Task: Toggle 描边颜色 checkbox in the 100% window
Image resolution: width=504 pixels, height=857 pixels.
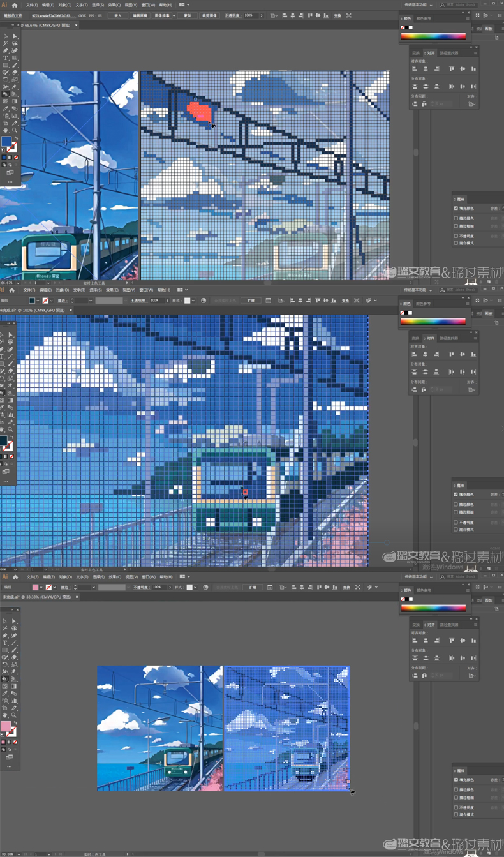Action: (456, 504)
